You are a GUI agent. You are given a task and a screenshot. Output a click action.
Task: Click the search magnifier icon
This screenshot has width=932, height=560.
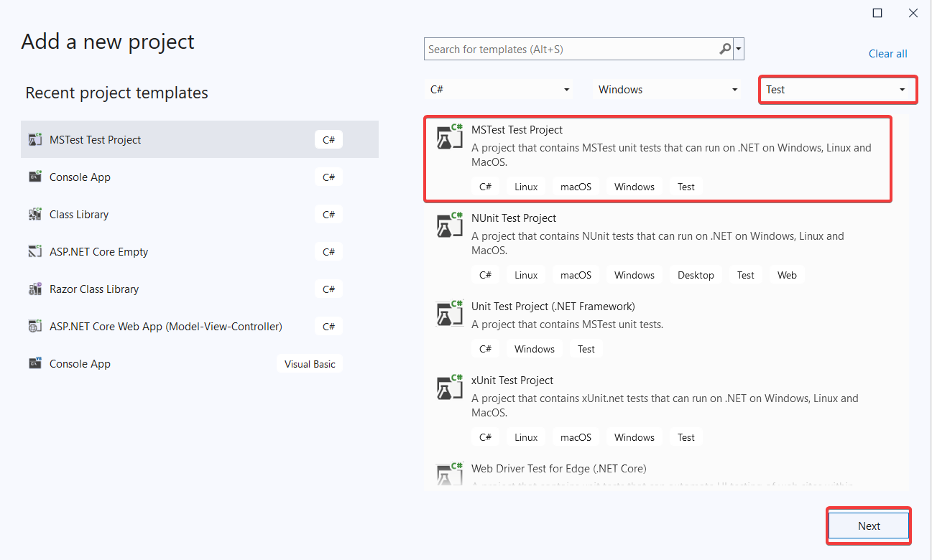tap(725, 50)
